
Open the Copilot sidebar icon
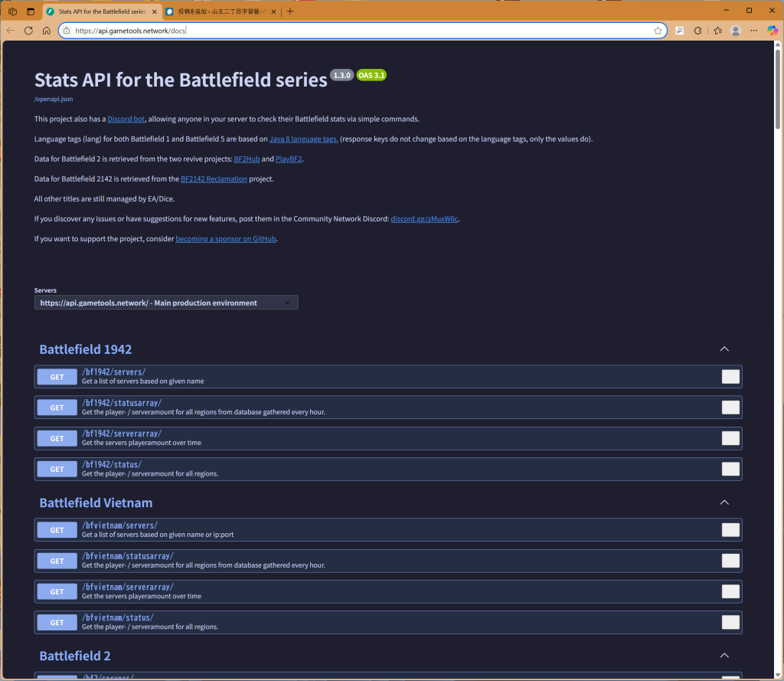click(x=772, y=31)
